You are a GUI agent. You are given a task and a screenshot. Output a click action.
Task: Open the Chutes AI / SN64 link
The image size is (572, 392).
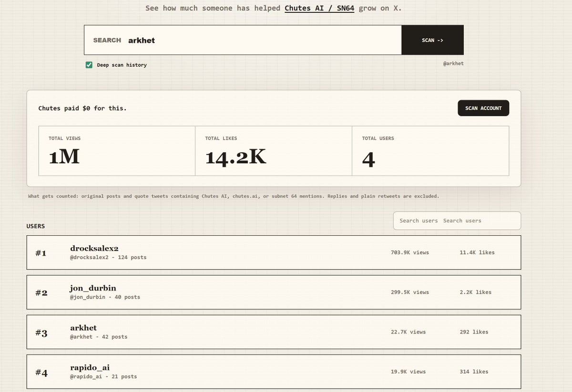point(319,8)
